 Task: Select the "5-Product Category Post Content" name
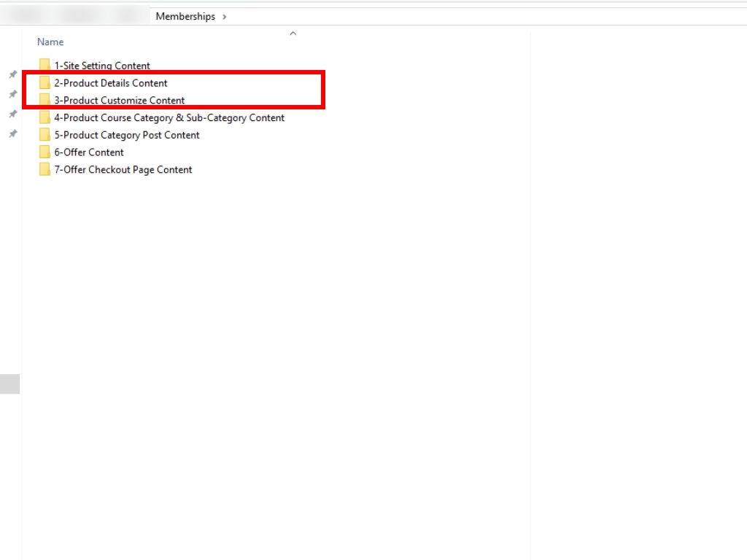point(127,135)
